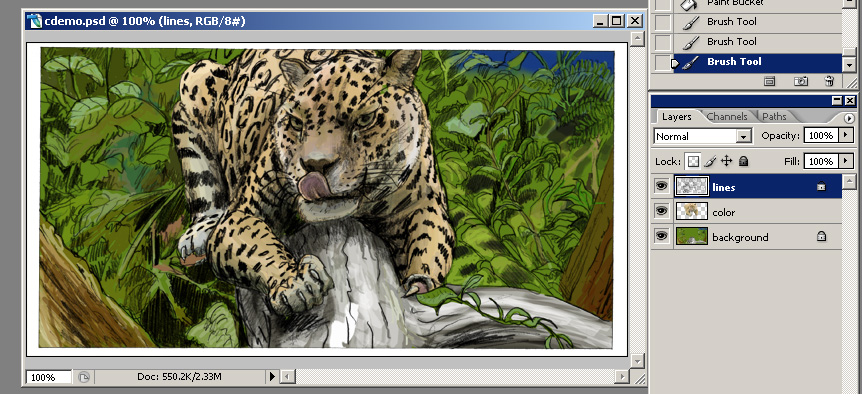Hide the lines layer eye icon
862x394 pixels.
click(x=661, y=186)
